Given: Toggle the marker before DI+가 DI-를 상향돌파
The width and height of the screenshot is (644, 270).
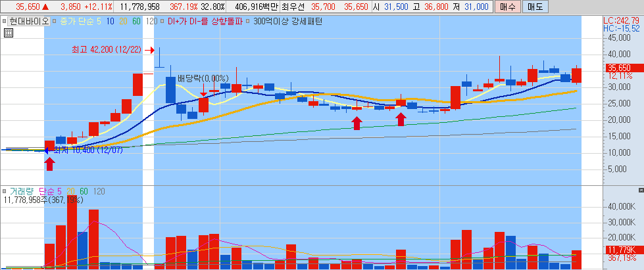Looking at the screenshot, I should tap(163, 20).
